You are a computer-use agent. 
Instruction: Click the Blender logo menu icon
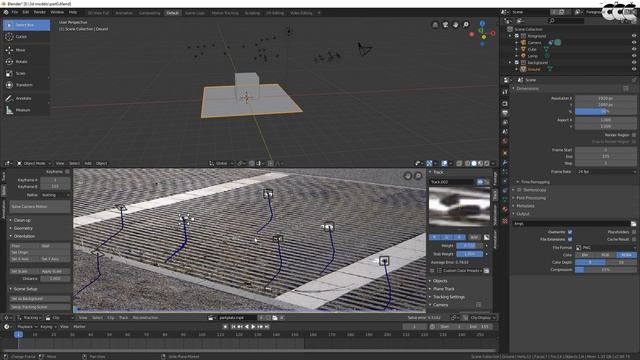tap(6, 13)
